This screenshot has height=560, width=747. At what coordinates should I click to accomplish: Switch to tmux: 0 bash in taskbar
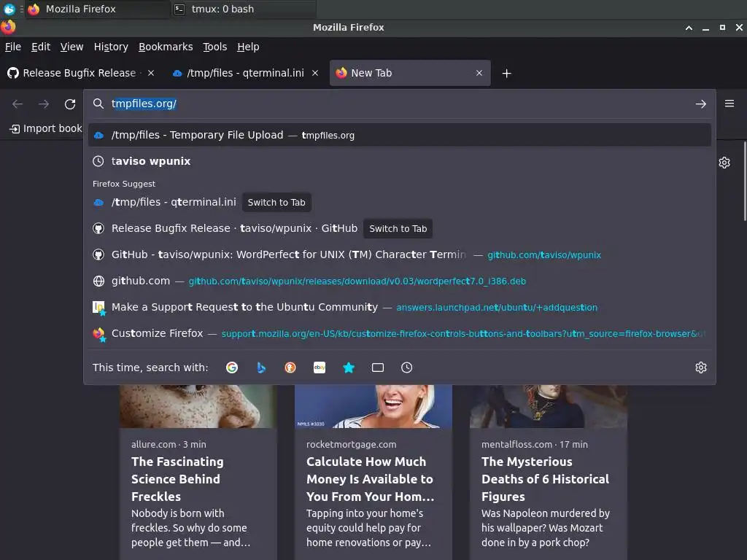point(243,9)
